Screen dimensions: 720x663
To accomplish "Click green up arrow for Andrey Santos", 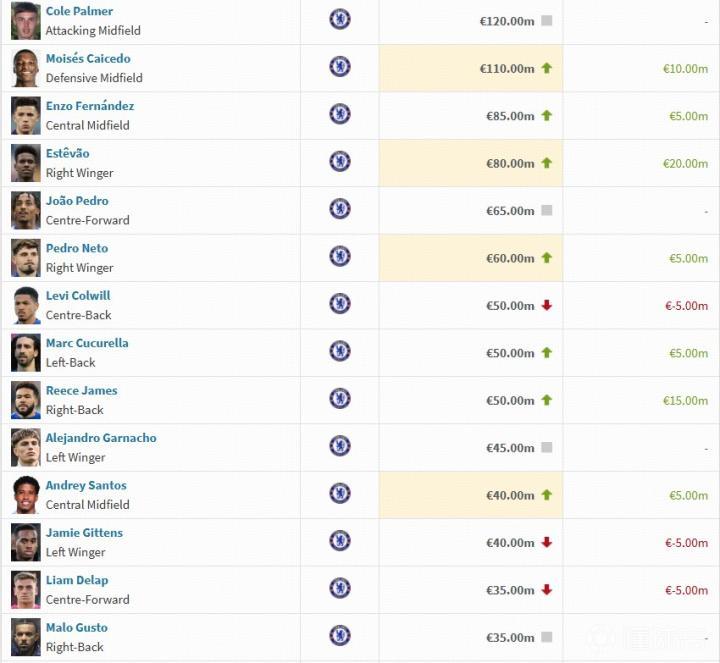I will tap(546, 495).
